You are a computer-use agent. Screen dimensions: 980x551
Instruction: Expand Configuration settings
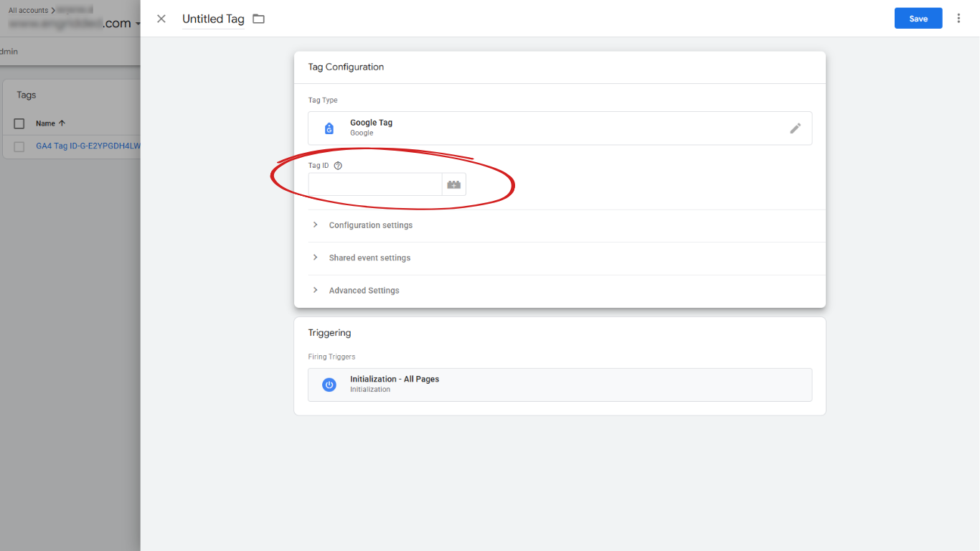click(370, 225)
